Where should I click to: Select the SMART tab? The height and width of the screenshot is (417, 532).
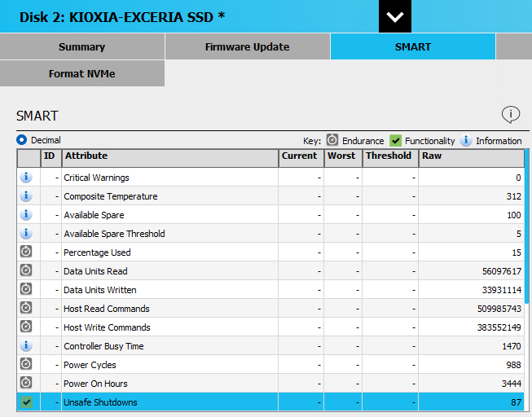413,46
